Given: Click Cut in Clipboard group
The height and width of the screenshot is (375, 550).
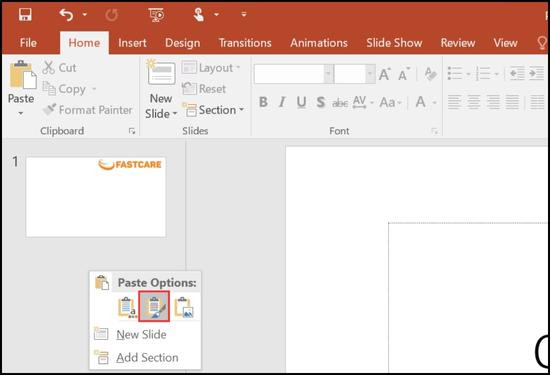Looking at the screenshot, I should coord(59,67).
